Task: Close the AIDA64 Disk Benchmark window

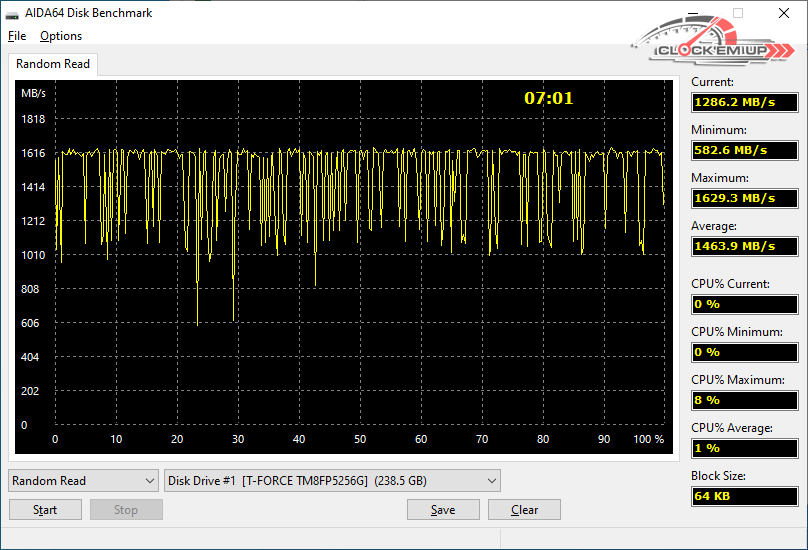Action: [784, 14]
